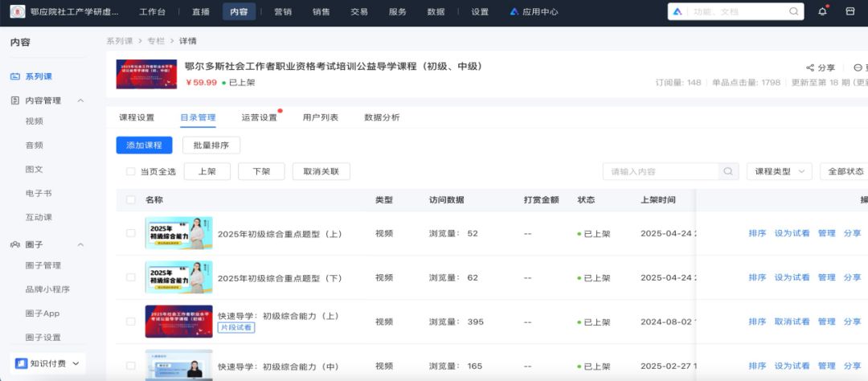Viewport: 868px width, 381px height.
Task: Click the 请输入内容 search input field
Action: [x=660, y=171]
